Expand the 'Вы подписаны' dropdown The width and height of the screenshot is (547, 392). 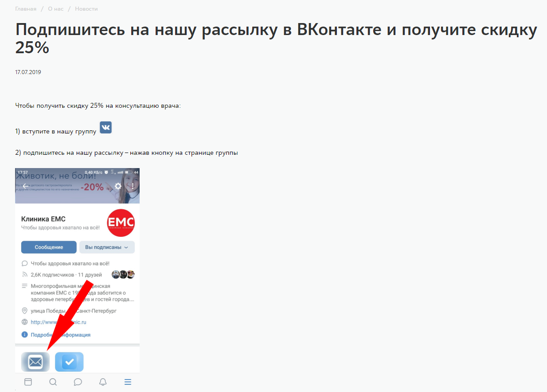click(x=107, y=247)
